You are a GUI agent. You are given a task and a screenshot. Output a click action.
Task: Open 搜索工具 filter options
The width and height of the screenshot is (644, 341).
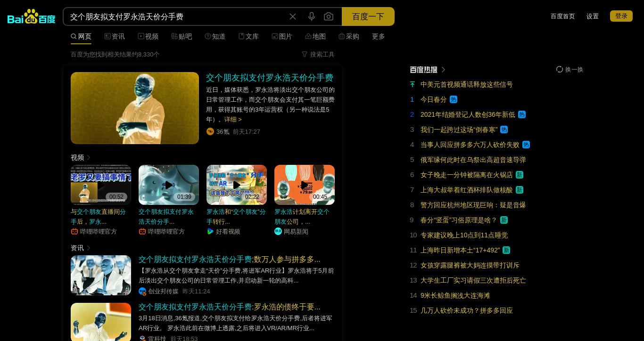pyautogui.click(x=318, y=54)
